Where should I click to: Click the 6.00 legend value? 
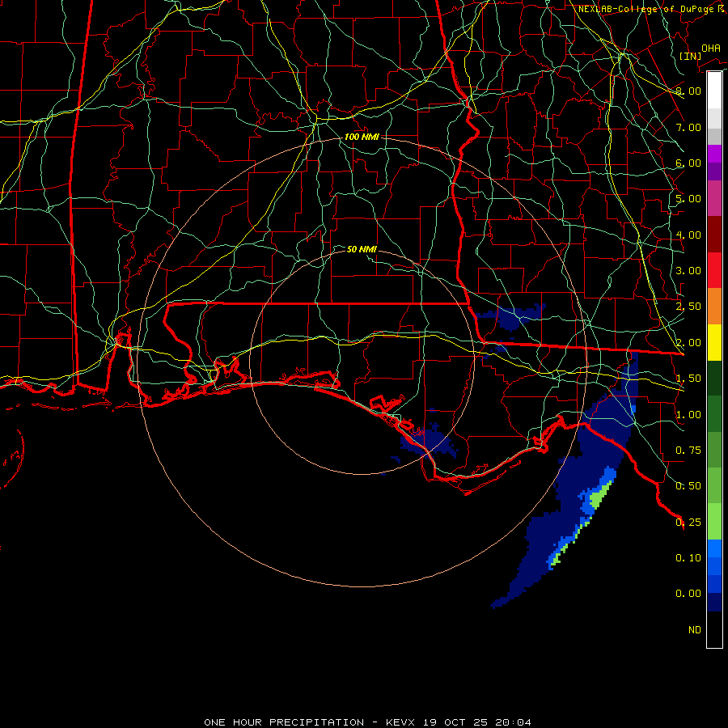(688, 163)
